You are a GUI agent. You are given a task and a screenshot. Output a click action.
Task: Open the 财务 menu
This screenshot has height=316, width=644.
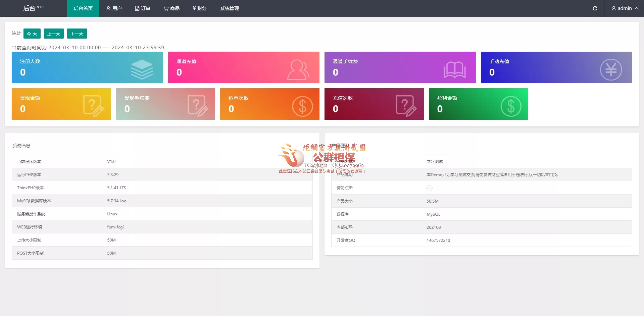tap(200, 8)
